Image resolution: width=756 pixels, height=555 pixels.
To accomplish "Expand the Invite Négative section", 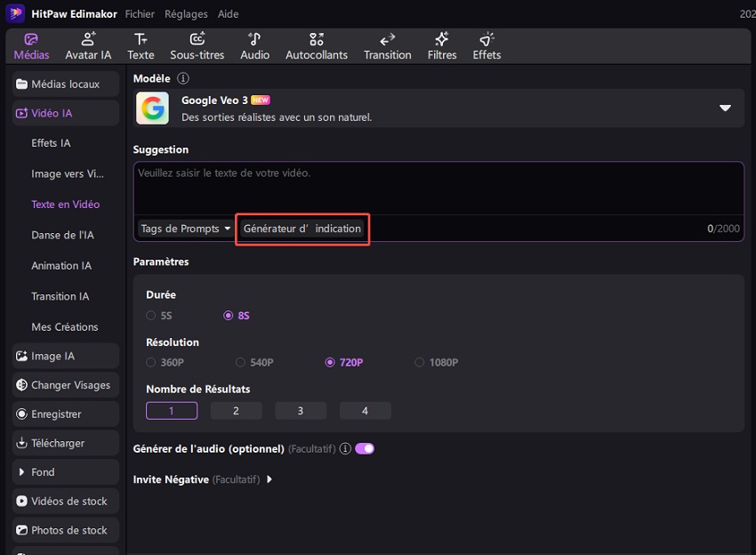I will coord(269,479).
